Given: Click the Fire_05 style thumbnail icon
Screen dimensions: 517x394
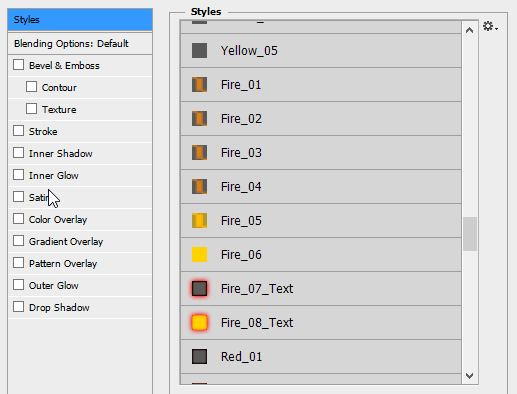Looking at the screenshot, I should pyautogui.click(x=199, y=220).
